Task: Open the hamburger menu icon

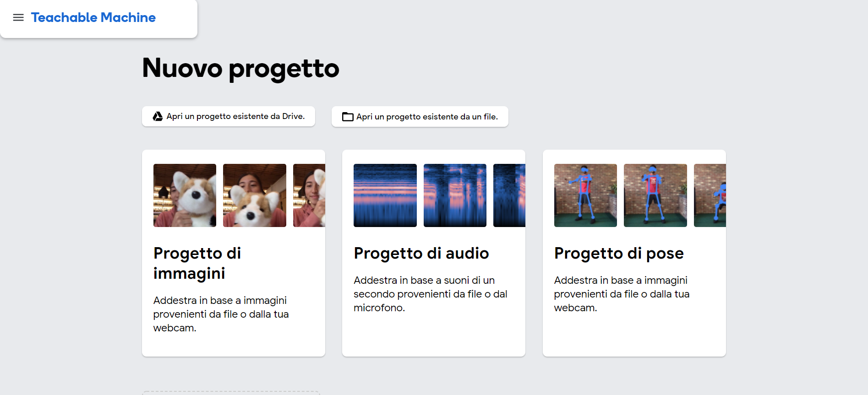Action: click(x=18, y=17)
